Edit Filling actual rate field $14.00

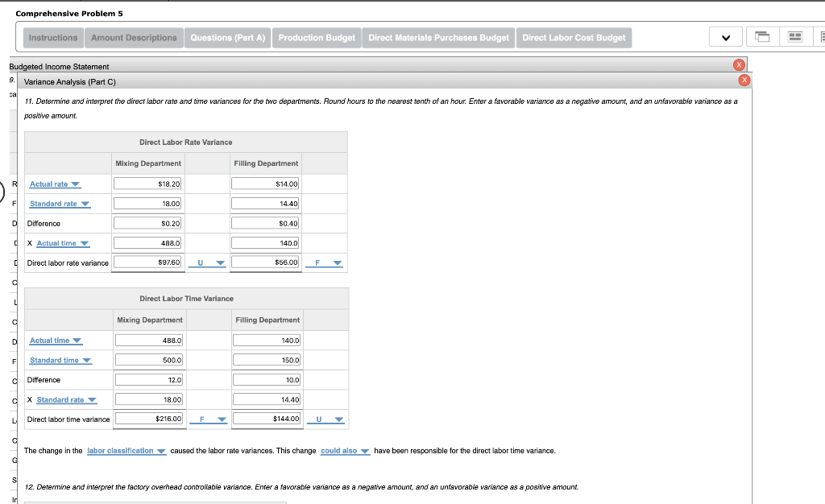265,184
